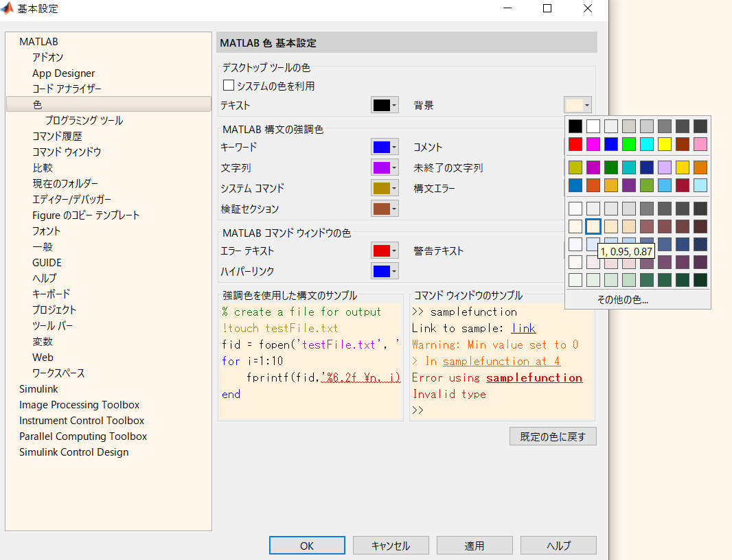Screen dimensions: 732x560
Task: Select フォント in the preferences tree
Action: point(46,231)
